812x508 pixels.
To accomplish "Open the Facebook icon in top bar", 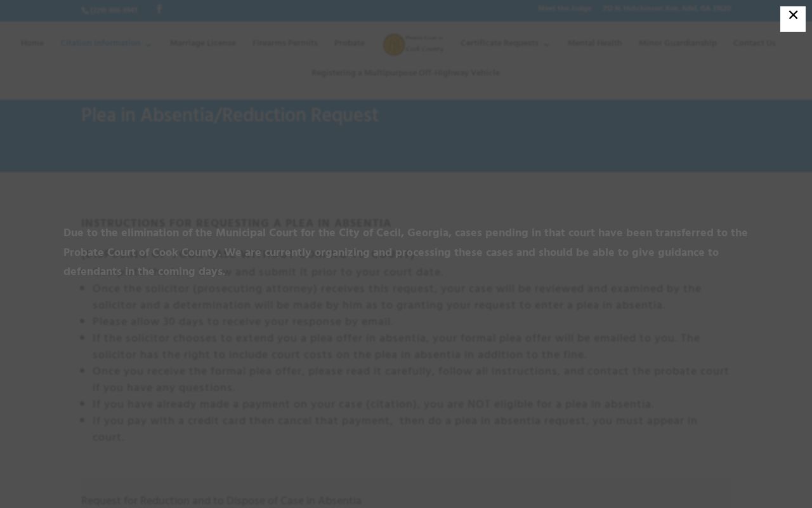I will click(x=159, y=9).
